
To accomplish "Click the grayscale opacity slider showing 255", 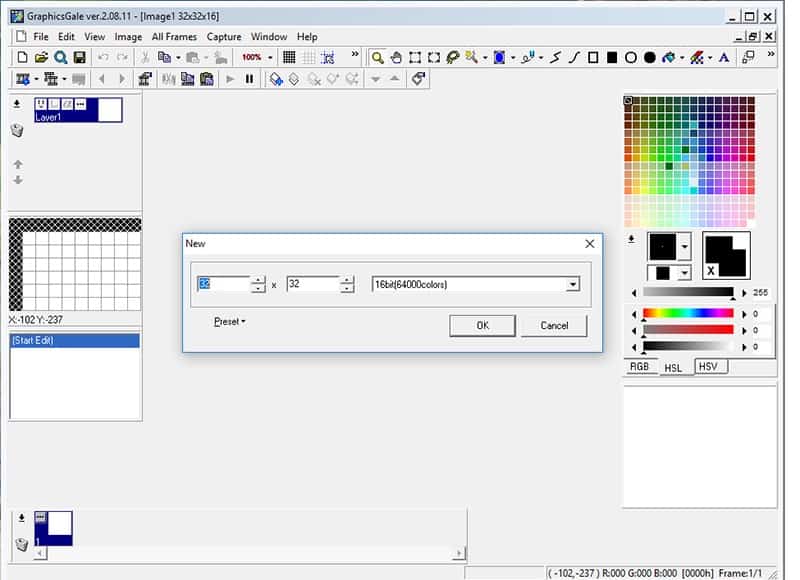I will click(x=688, y=292).
